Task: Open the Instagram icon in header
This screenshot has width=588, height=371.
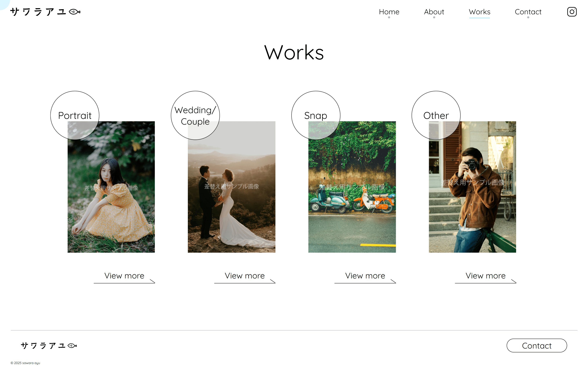Action: pos(572,12)
